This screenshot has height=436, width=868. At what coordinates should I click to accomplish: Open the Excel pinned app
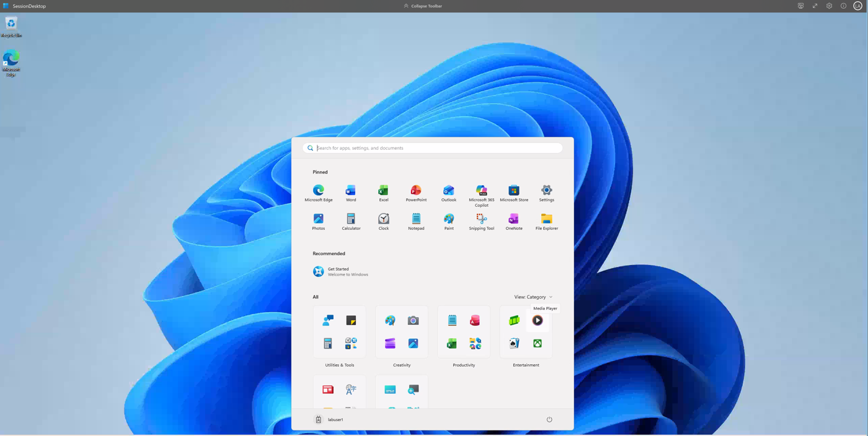pyautogui.click(x=384, y=193)
